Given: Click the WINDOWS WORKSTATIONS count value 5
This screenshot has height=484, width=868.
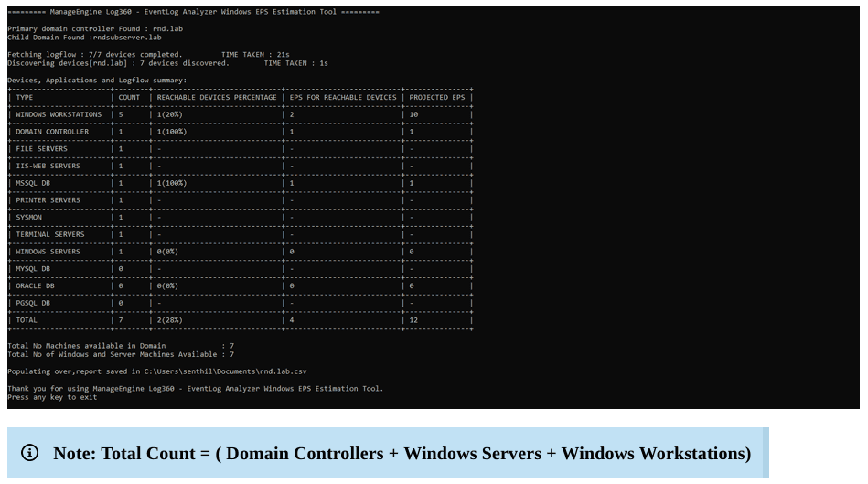Looking at the screenshot, I should (121, 114).
